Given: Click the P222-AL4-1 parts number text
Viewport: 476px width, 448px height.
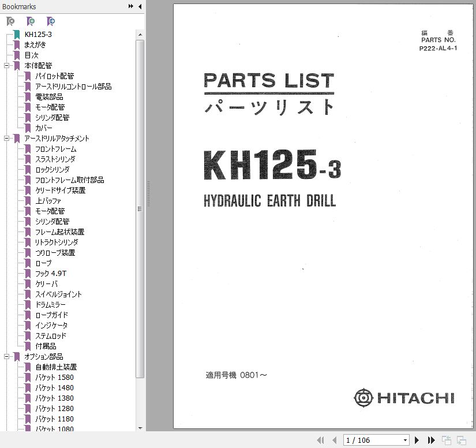Looking at the screenshot, I should click(438, 48).
